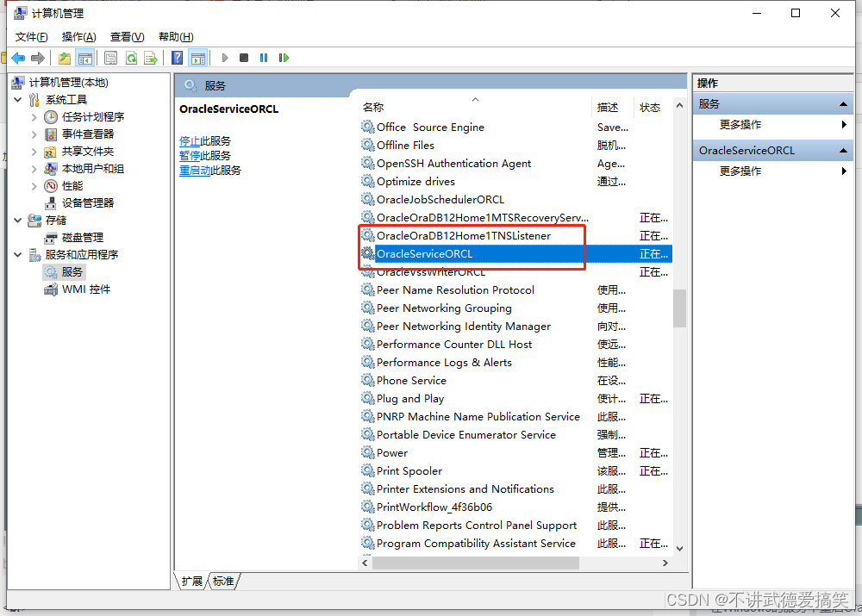Expand the 共享文件夹 tree node
This screenshot has height=616, width=862.
click(34, 152)
